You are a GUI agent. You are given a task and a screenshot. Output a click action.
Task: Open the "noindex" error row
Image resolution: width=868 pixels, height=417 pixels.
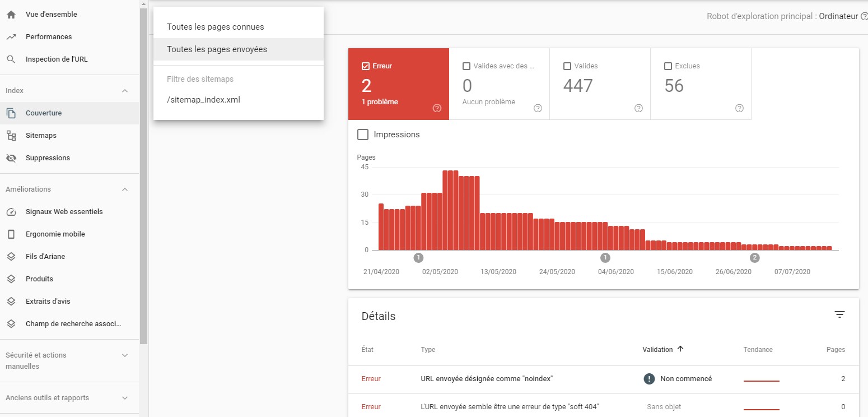487,379
